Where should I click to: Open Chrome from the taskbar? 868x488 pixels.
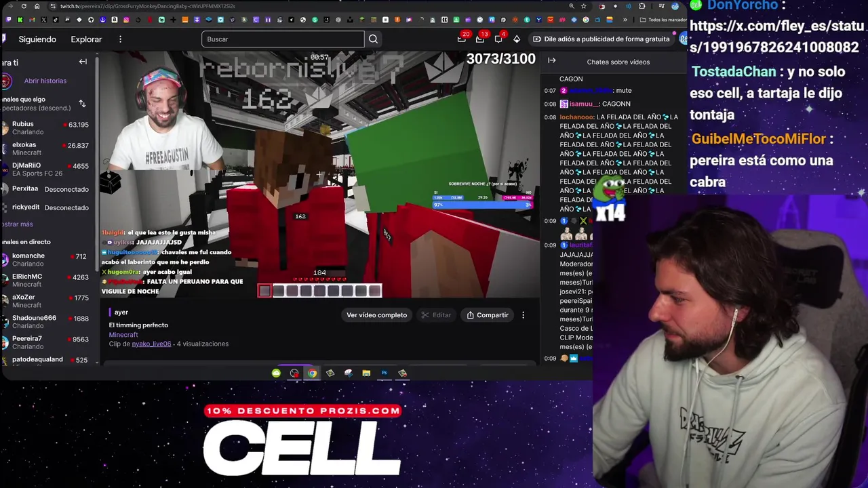[x=312, y=373]
